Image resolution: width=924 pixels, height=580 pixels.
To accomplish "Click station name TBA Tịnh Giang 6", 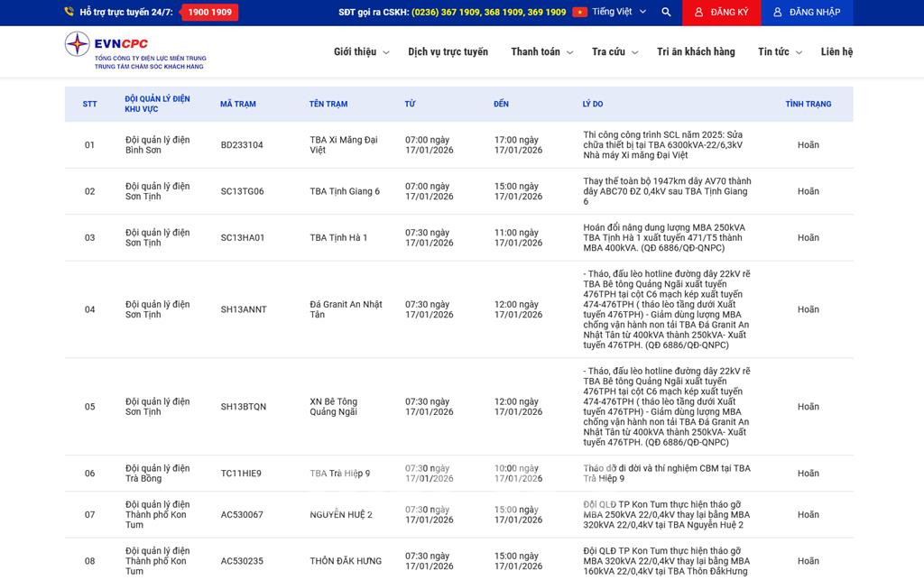I will point(345,191).
